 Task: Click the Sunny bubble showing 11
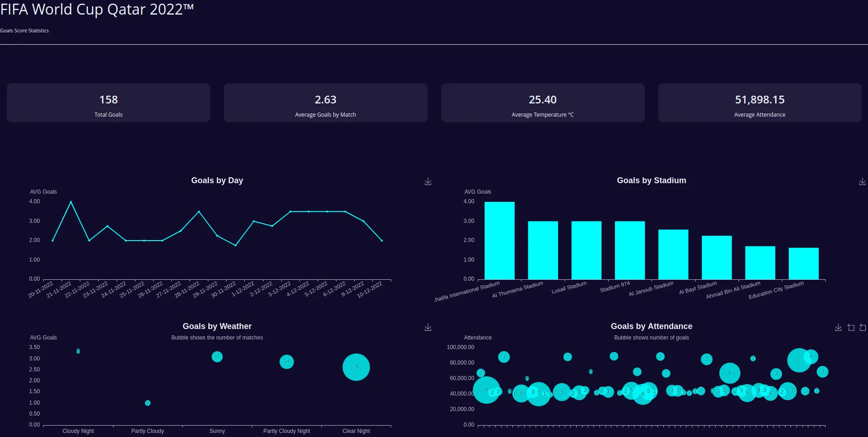coord(217,357)
